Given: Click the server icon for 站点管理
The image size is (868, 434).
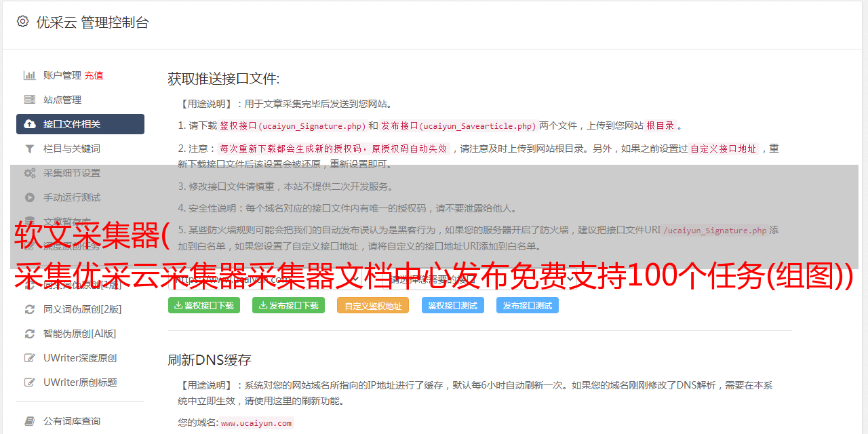Looking at the screenshot, I should [30, 100].
